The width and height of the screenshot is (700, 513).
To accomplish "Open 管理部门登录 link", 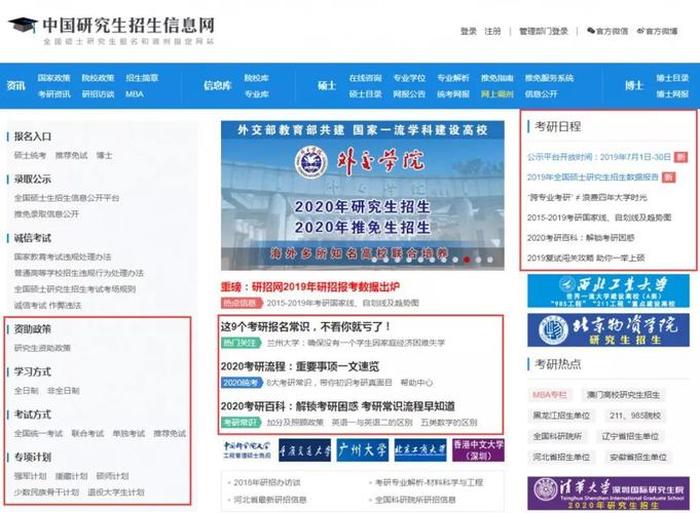I will coord(543,31).
